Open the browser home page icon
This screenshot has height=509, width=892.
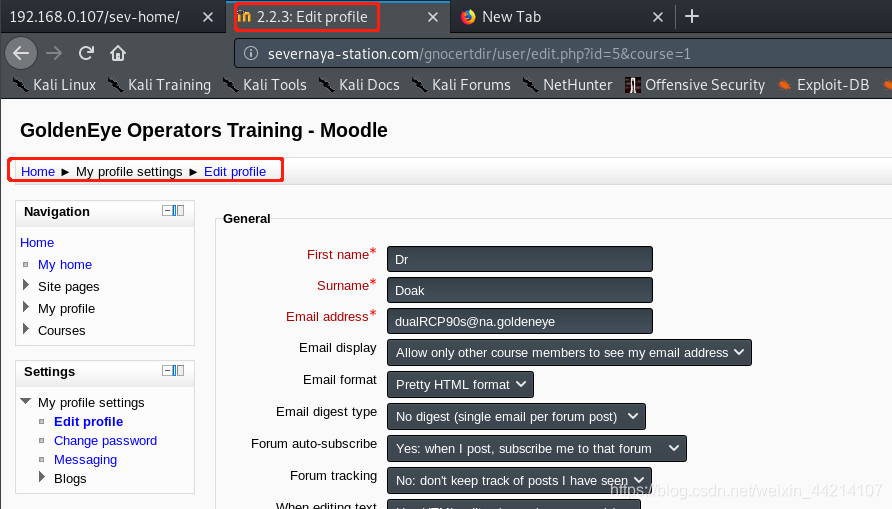(118, 53)
